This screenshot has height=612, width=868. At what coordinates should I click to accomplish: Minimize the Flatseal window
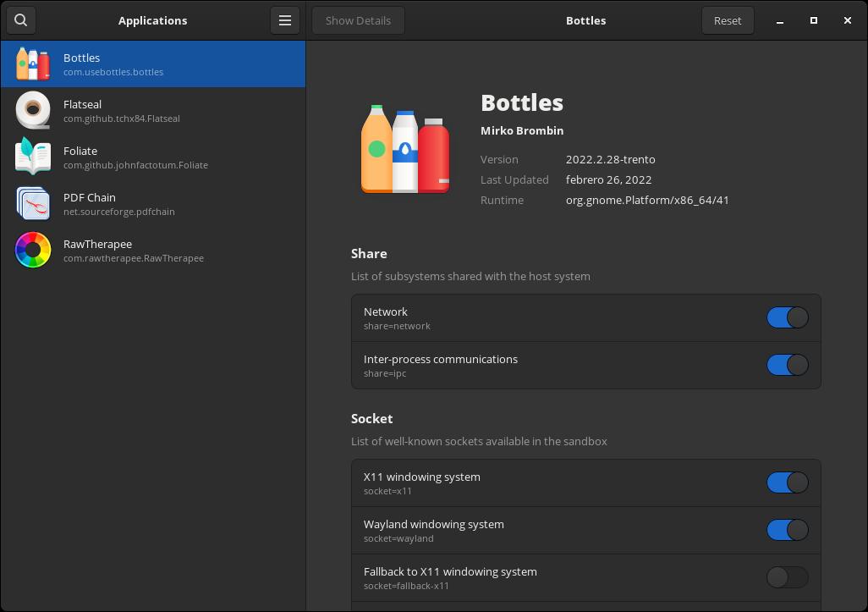click(780, 20)
